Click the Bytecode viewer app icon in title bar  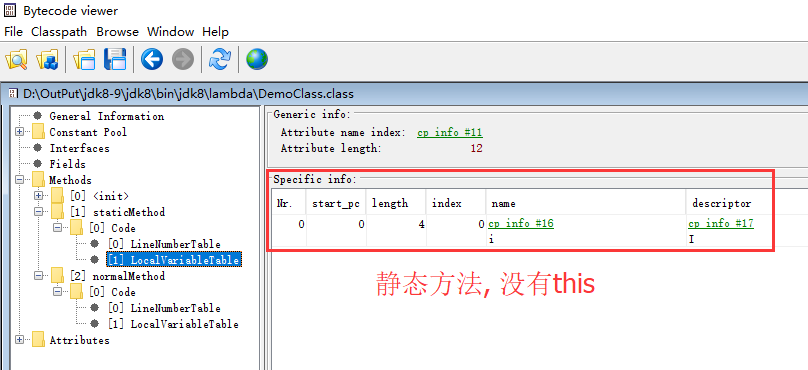(11, 11)
